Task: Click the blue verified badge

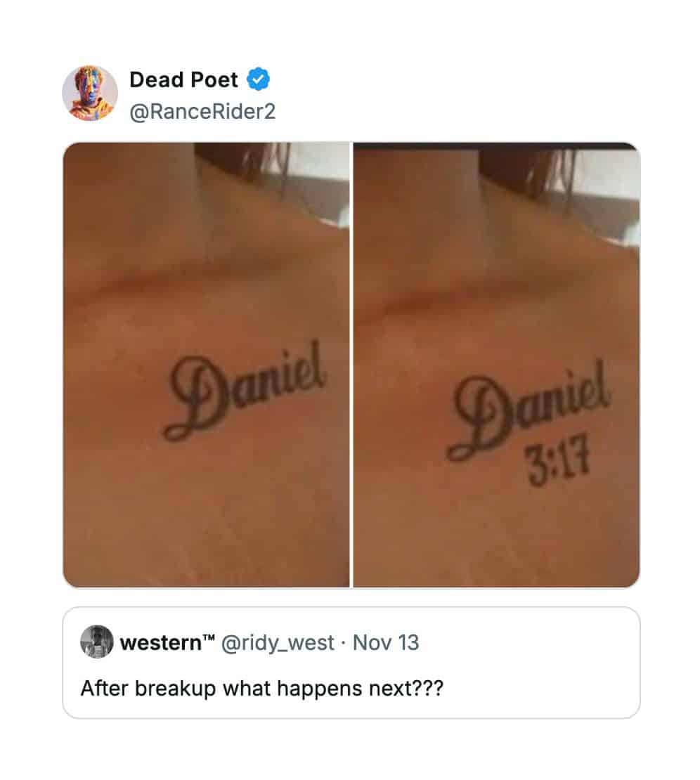Action: 258,79
